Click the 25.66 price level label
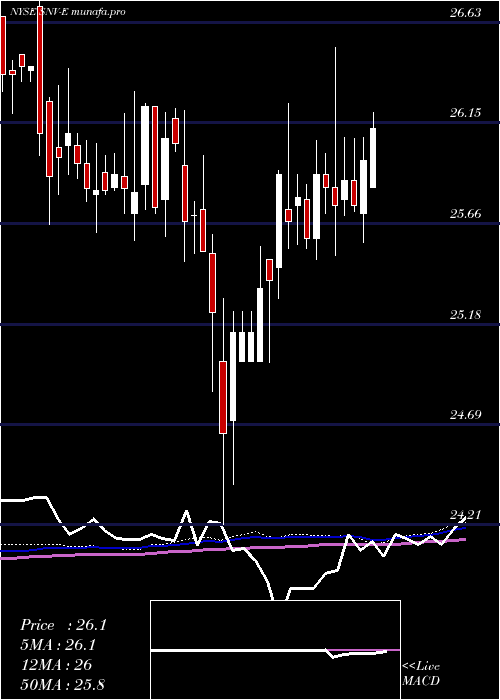Screen dimensions: 500x700 [465, 214]
